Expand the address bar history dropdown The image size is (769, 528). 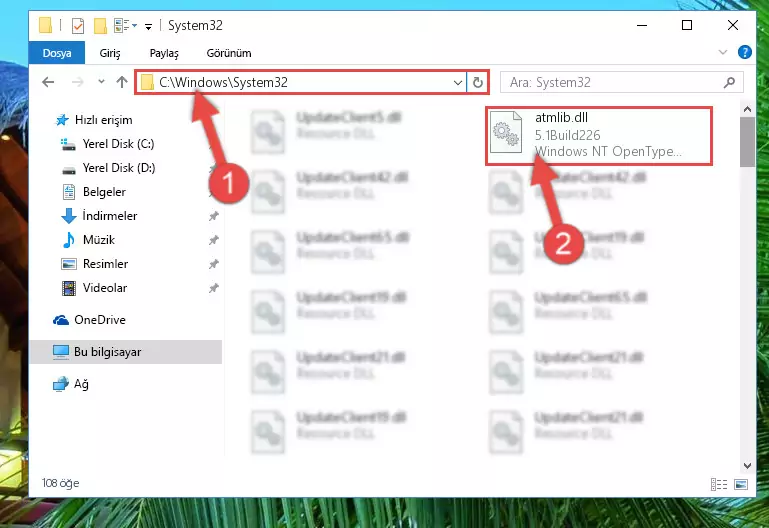[x=458, y=82]
